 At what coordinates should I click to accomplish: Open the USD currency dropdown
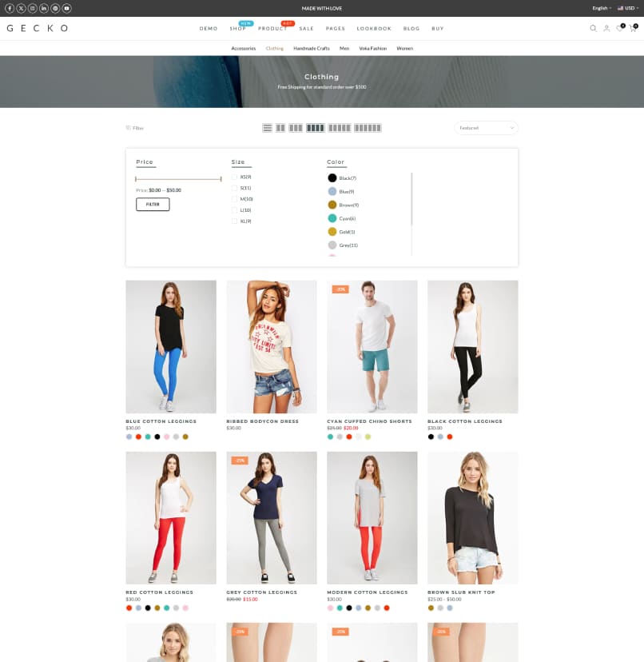coord(628,9)
